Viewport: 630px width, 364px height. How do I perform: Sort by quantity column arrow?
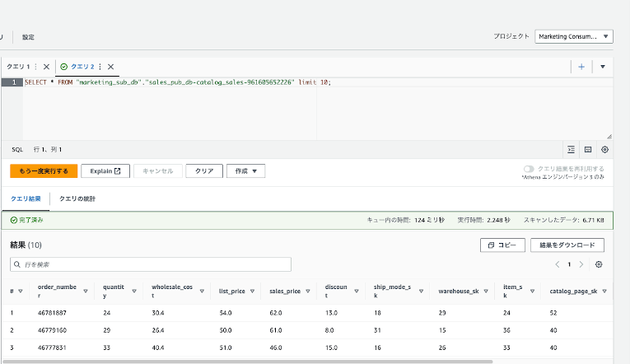click(x=134, y=292)
